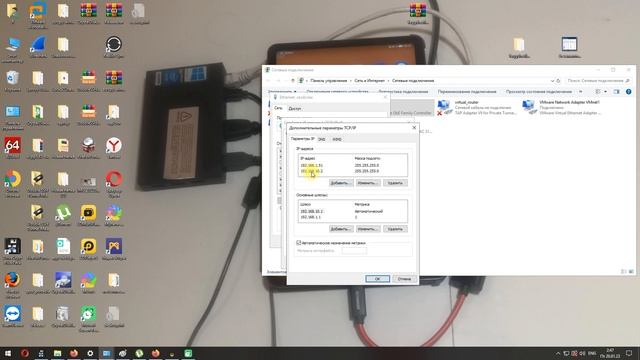Click the Opera icon in the taskbar
This screenshot has width=640, height=360.
(24, 353)
